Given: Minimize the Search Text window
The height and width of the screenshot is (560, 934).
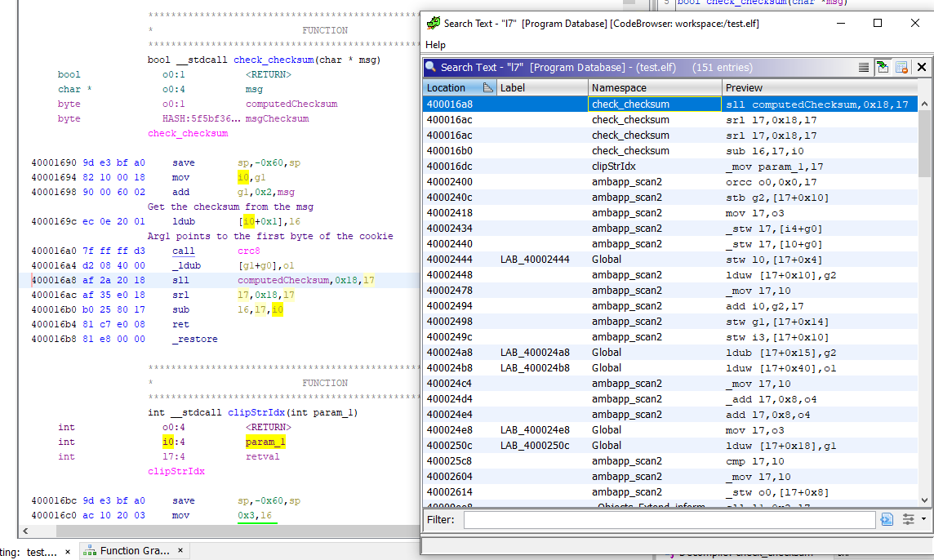Looking at the screenshot, I should coord(840,23).
